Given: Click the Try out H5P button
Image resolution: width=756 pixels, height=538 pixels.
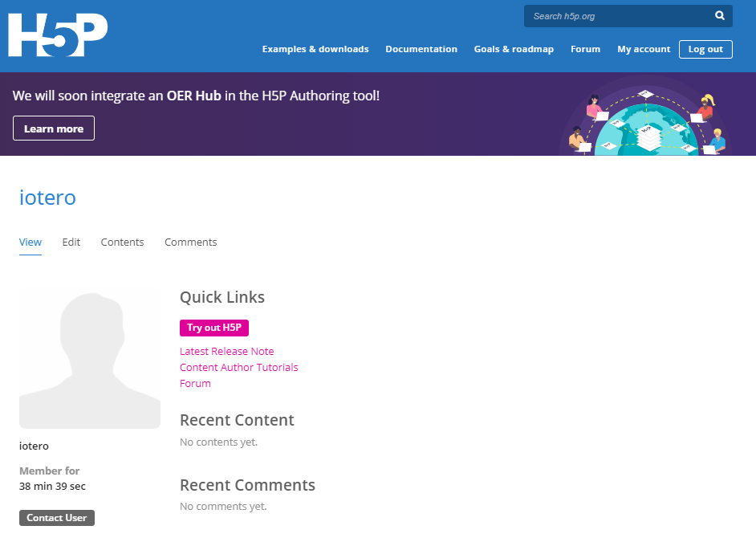Looking at the screenshot, I should (214, 328).
